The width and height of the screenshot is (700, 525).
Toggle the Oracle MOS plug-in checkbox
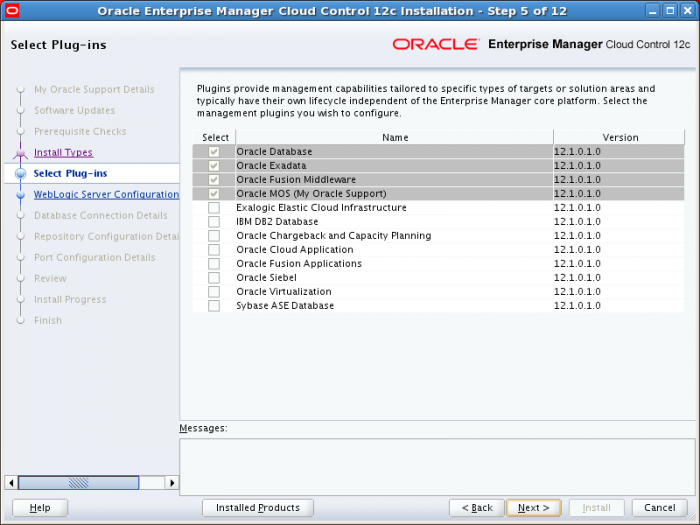pyautogui.click(x=214, y=194)
